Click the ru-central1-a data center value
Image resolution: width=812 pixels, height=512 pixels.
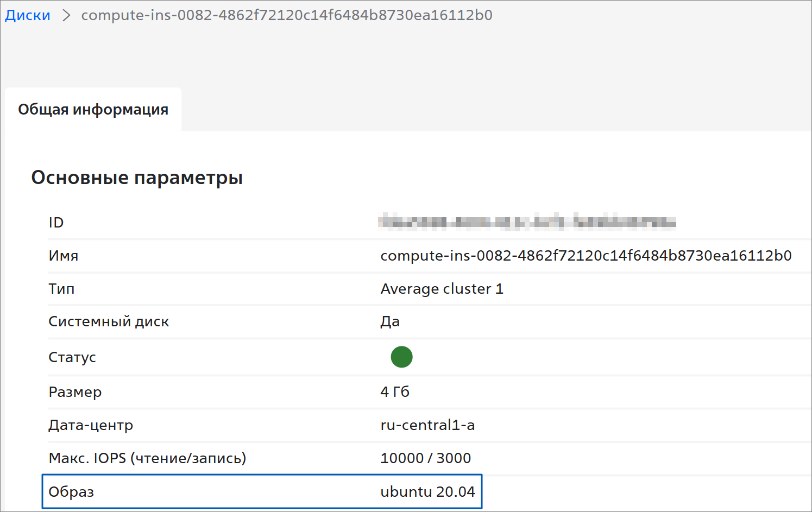click(427, 425)
